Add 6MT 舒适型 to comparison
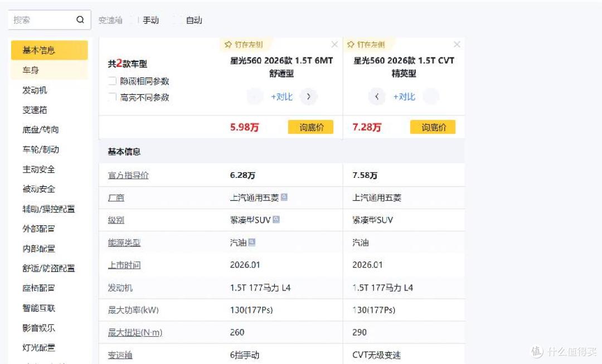This screenshot has height=364, width=602. click(282, 97)
